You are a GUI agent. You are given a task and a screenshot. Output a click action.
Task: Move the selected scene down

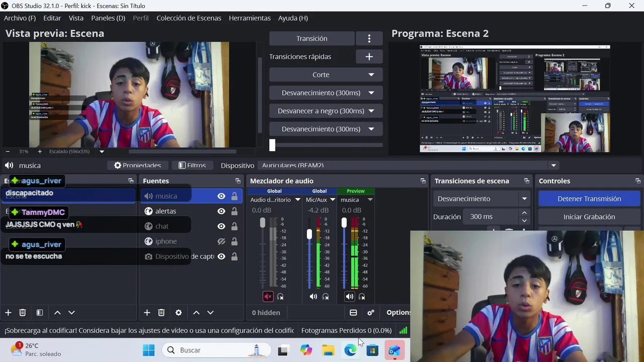point(71,313)
